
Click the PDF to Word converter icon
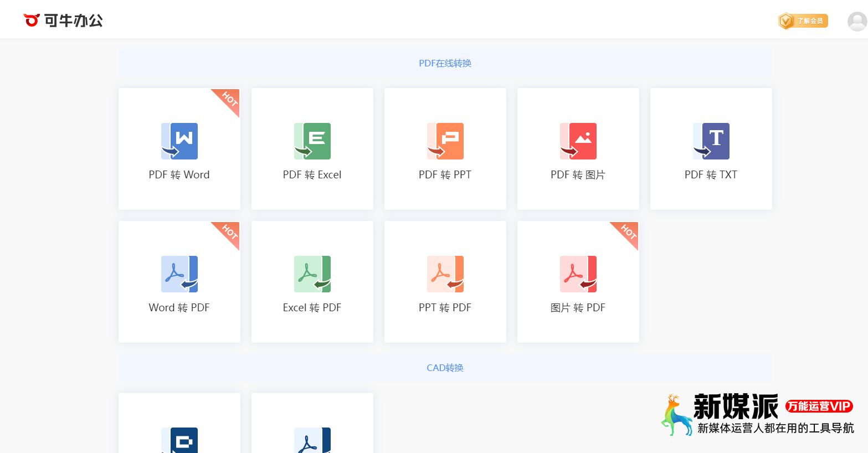point(179,141)
